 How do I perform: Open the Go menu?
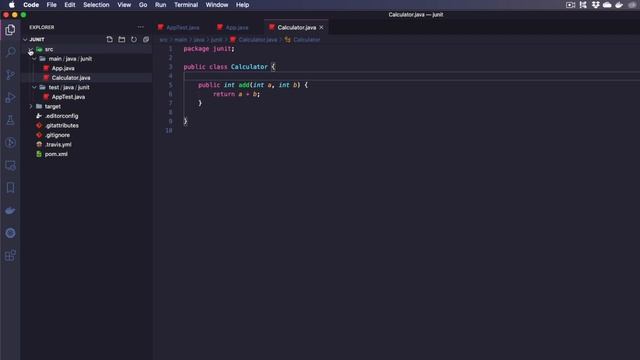[x=143, y=5]
